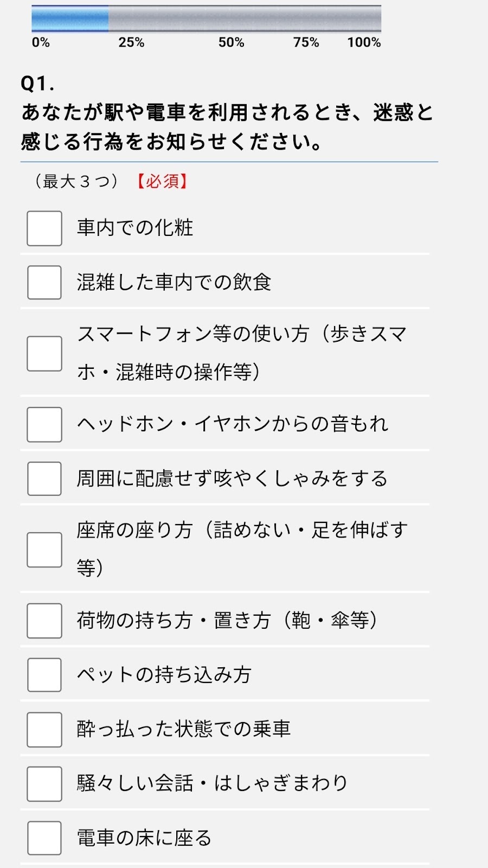Click the Q1. question heading
Image resolution: width=488 pixels, height=868 pixels.
pos(38,84)
